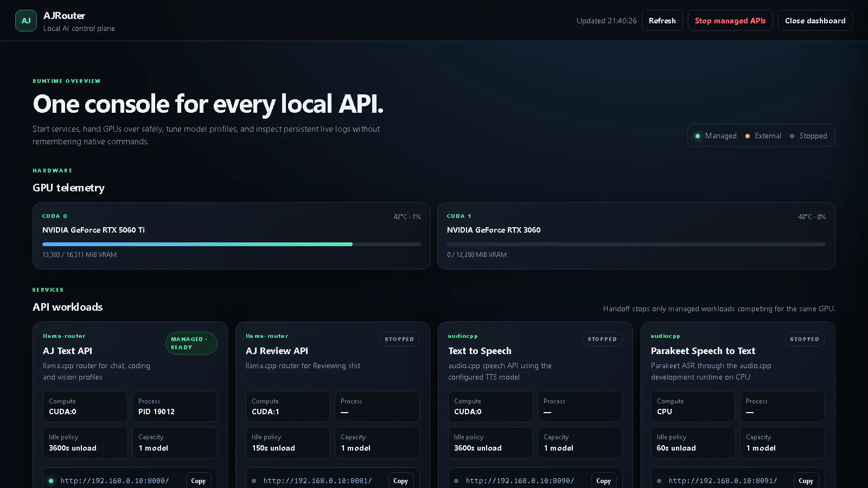Click Parakeet Speech to Text title

[703, 351]
